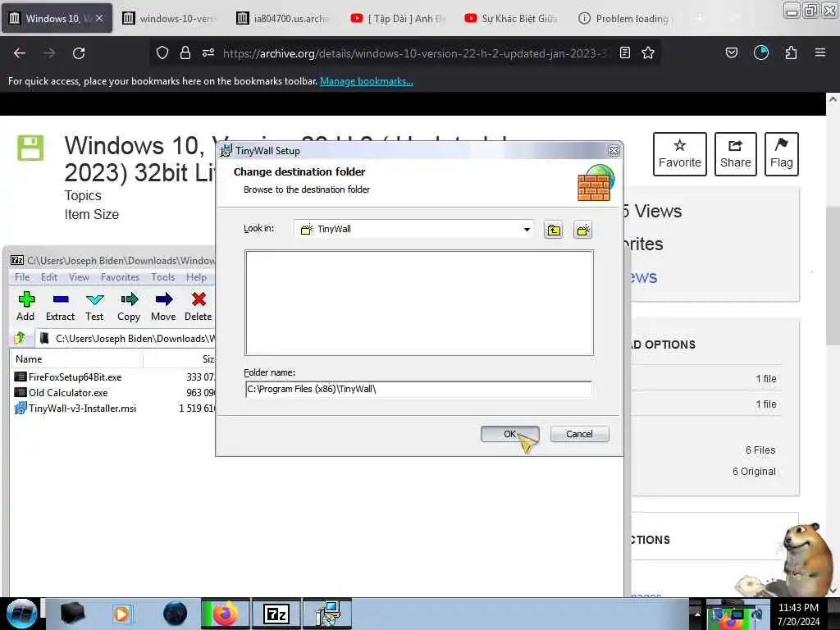
Task: Switch to the Sự Khác Biệt Giữa tab
Action: point(512,18)
